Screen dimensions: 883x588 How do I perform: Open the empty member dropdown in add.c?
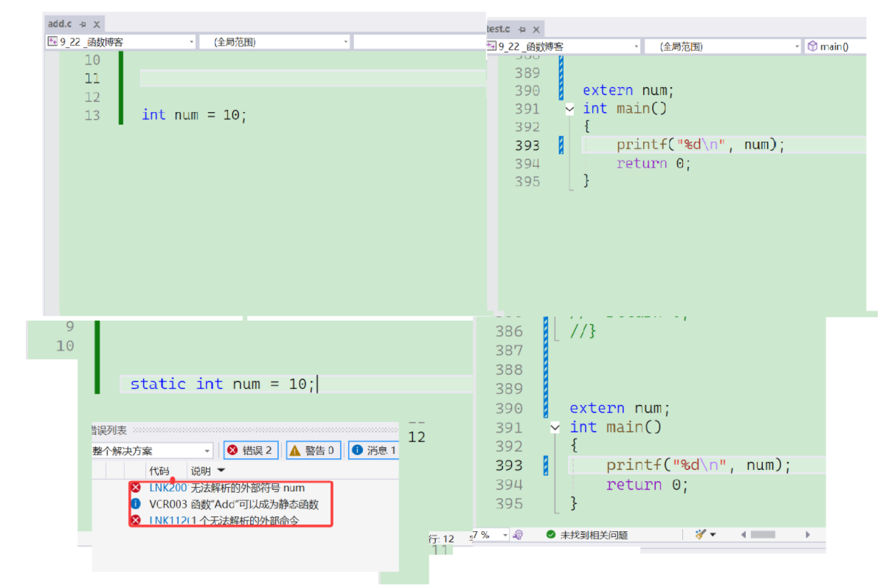click(x=420, y=41)
